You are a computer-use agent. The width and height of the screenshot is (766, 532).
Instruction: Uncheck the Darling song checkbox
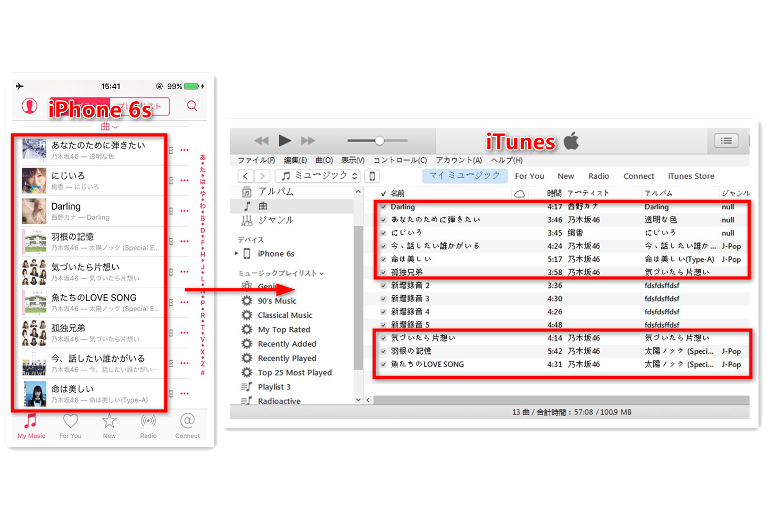pos(383,207)
